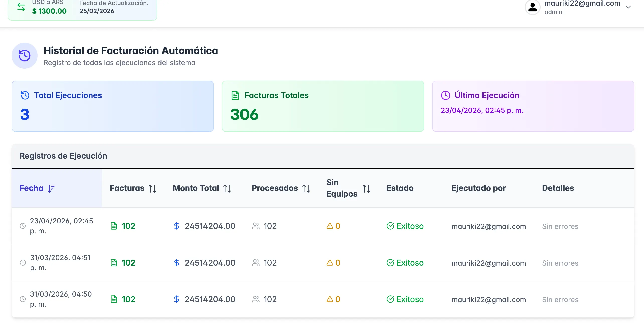Image resolution: width=644 pixels, height=336 pixels.
Task: Open the account dropdown chevron
Action: click(628, 7)
